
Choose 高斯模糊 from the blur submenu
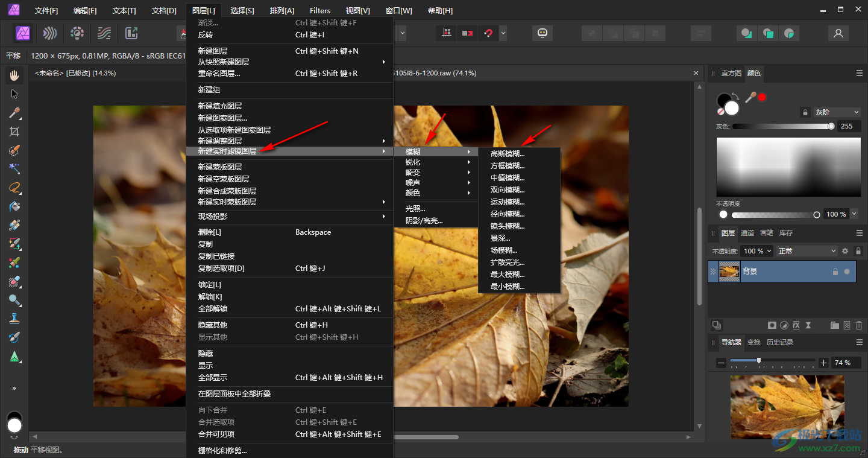(508, 154)
